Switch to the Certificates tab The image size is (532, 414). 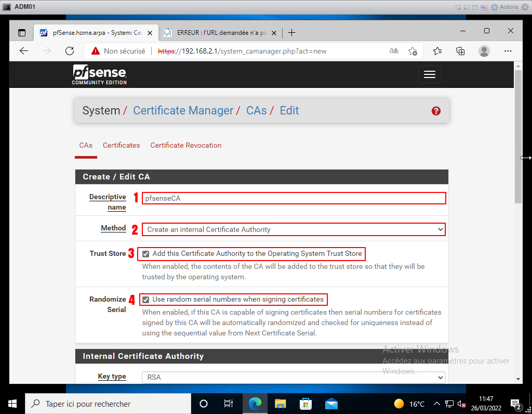click(x=121, y=146)
